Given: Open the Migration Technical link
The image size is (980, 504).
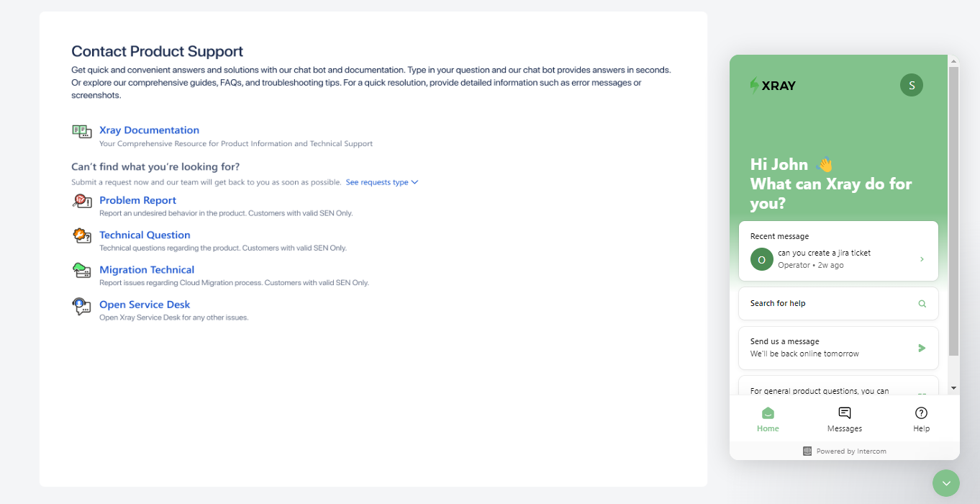Looking at the screenshot, I should pos(147,270).
